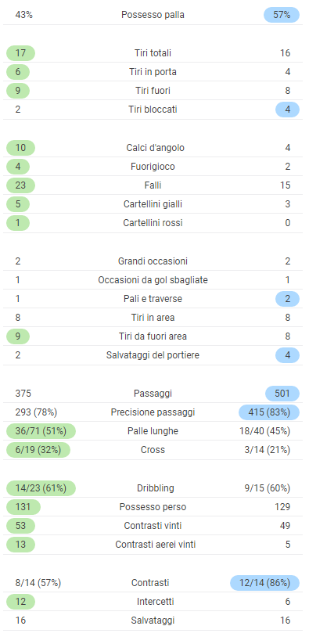Click the 36/71 (51%) long balls badge
The width and height of the screenshot is (309, 644).
(x=41, y=431)
